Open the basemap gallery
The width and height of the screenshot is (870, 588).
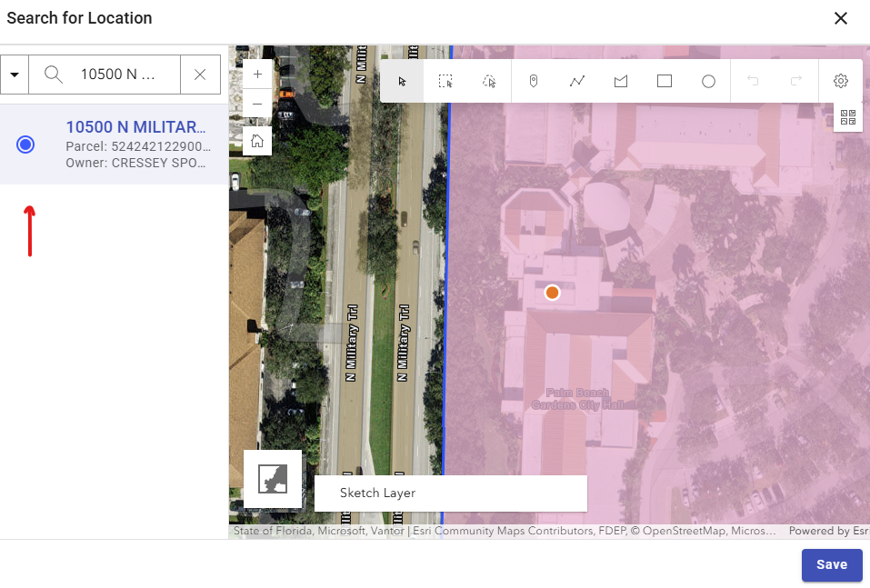pos(273,478)
